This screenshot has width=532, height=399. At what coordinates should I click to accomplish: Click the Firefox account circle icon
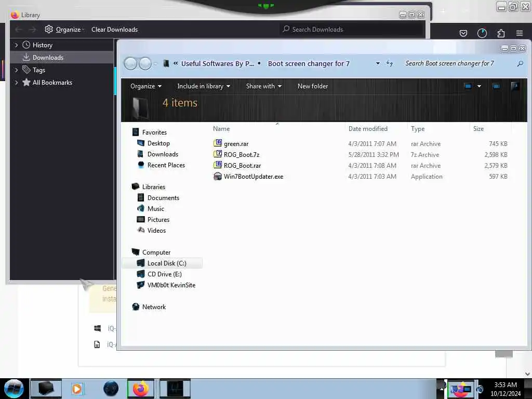[x=482, y=33]
